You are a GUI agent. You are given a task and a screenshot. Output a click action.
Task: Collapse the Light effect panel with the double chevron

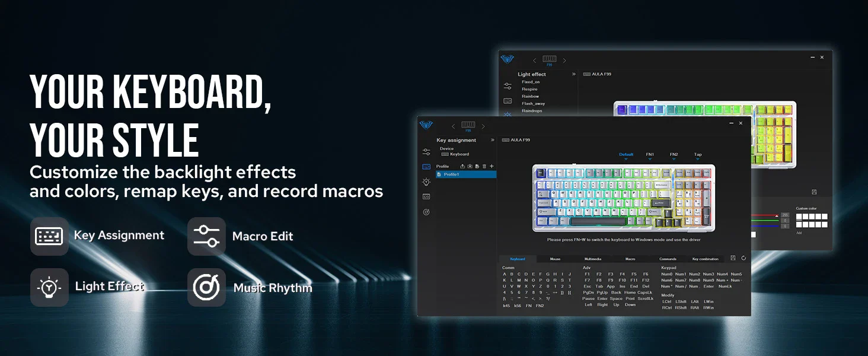coord(573,75)
